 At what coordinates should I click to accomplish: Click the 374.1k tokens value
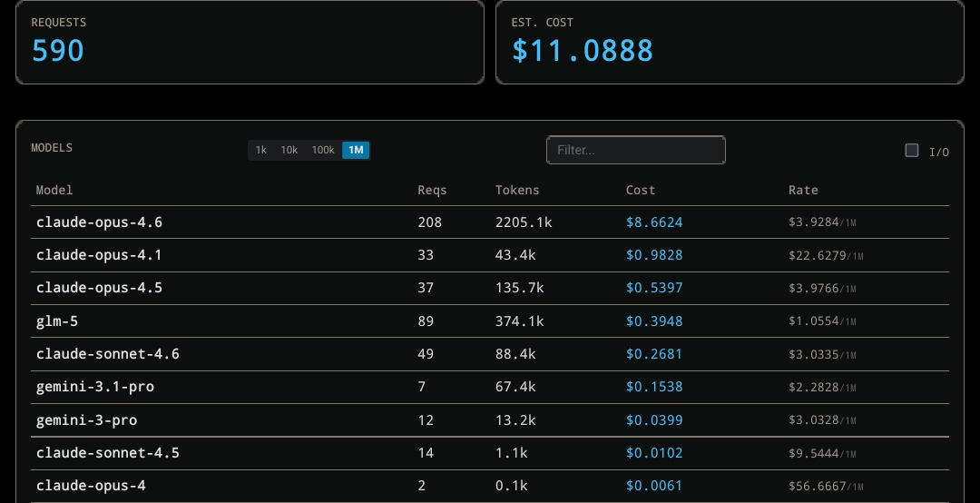pyautogui.click(x=519, y=321)
